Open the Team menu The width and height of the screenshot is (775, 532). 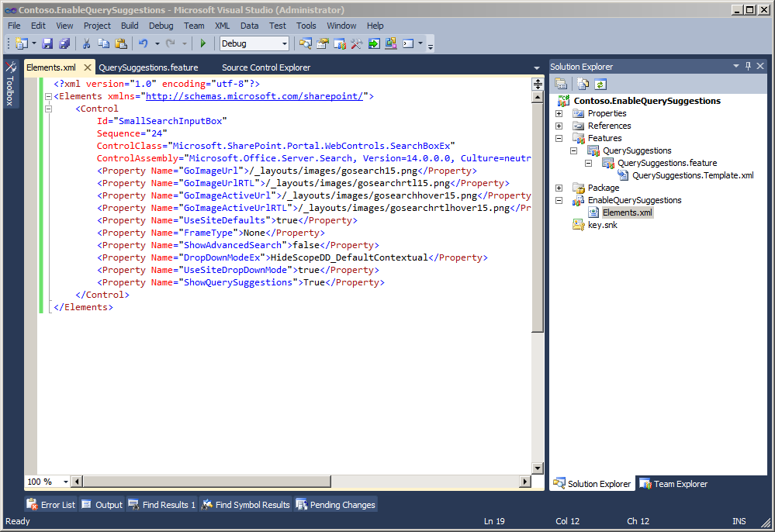pyautogui.click(x=194, y=26)
